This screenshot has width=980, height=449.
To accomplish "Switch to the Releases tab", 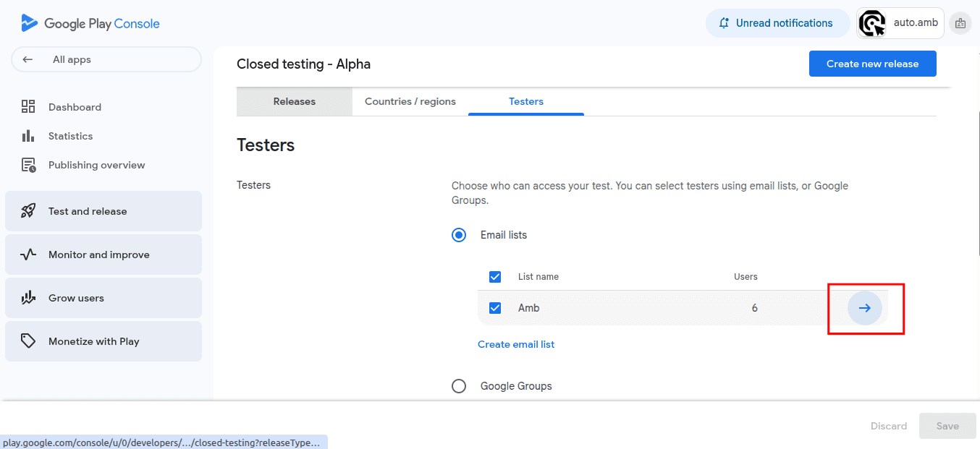I will point(295,101).
